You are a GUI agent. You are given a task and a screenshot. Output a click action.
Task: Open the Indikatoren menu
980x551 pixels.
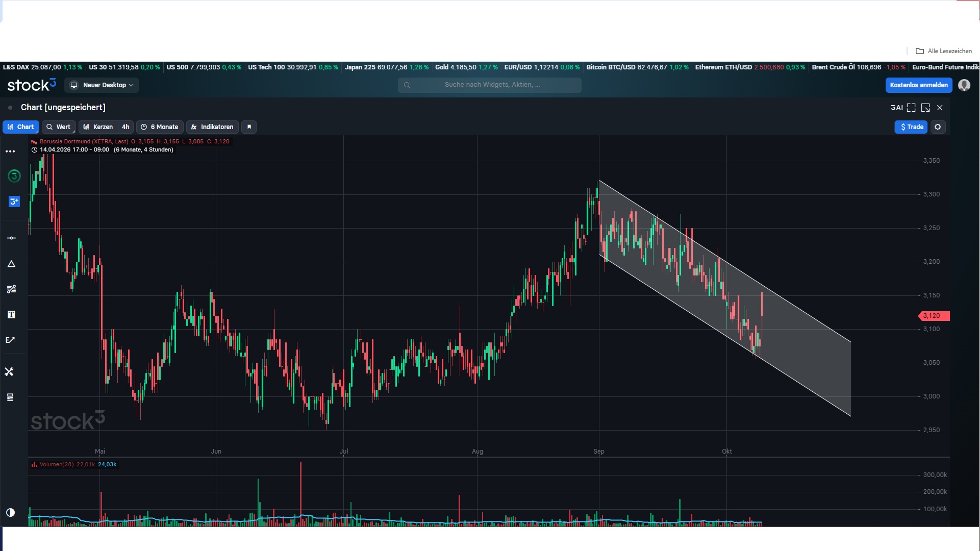[212, 127]
